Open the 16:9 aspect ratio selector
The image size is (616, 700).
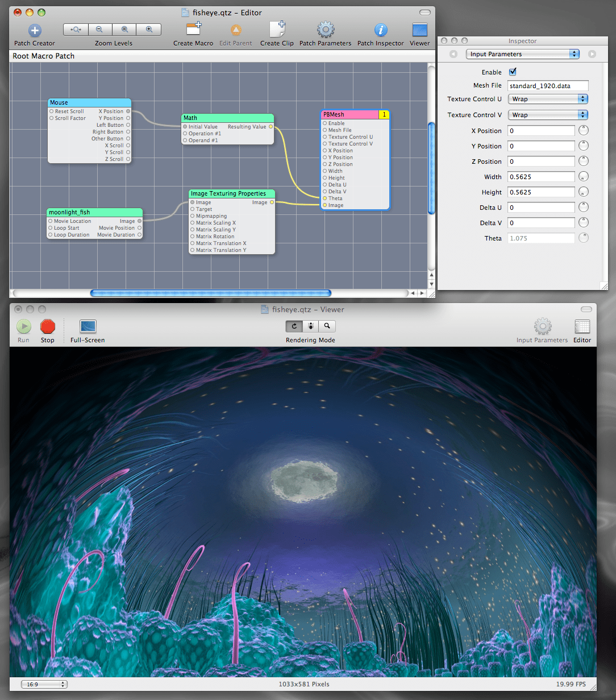click(44, 684)
